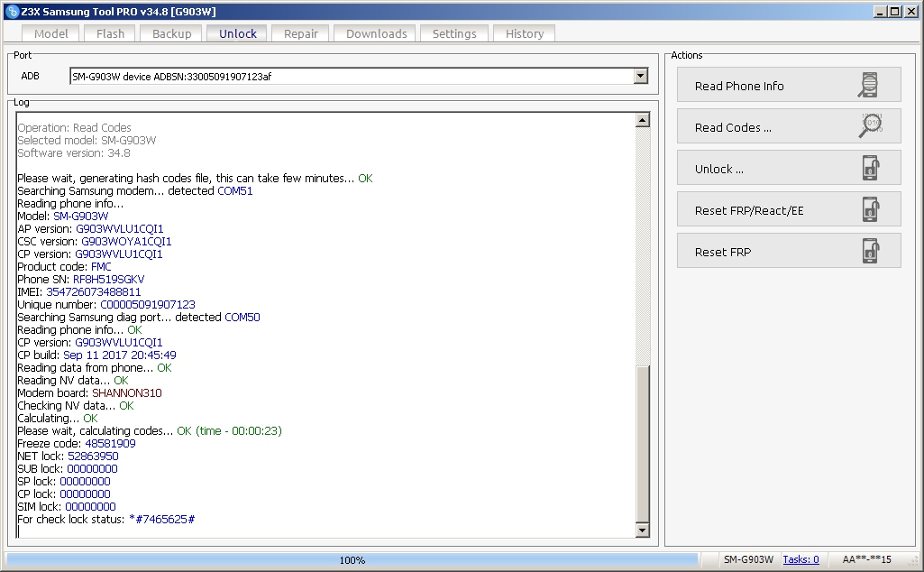Click the magnifier icon on Read Codes
The width and height of the screenshot is (924, 572).
click(871, 126)
